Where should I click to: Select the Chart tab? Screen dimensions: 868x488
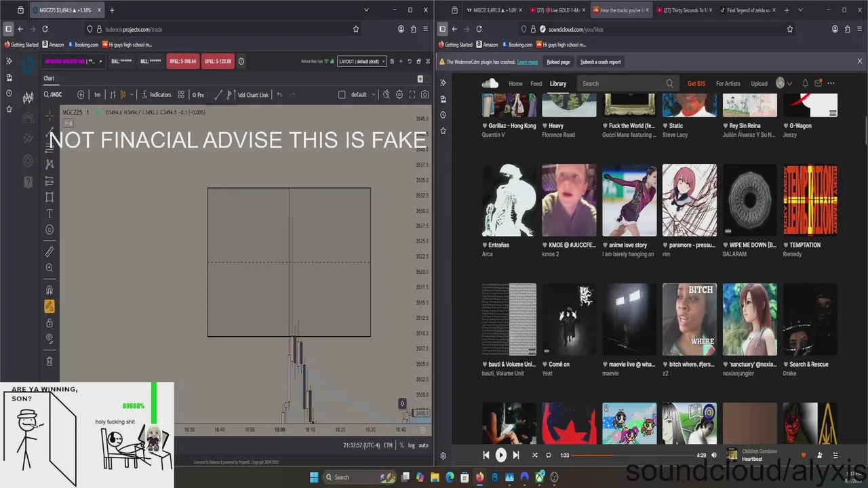pos(49,79)
